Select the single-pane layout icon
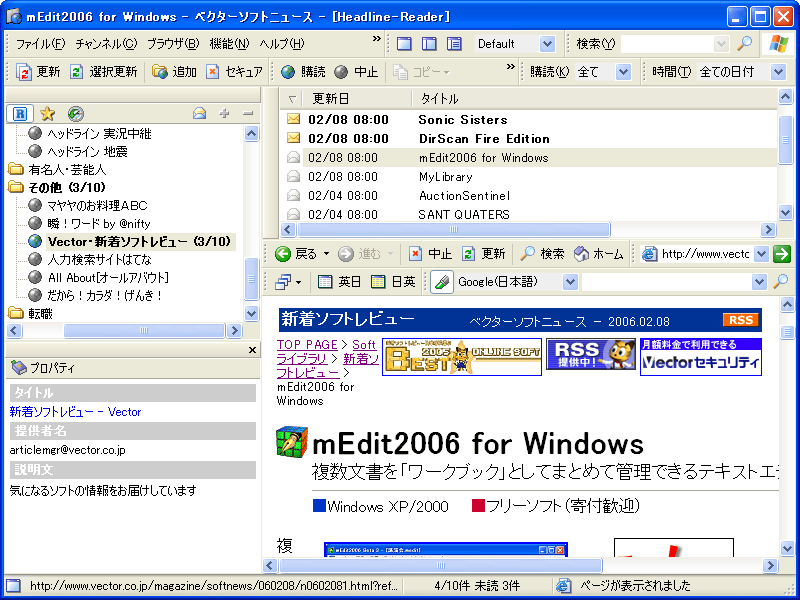 point(404,44)
